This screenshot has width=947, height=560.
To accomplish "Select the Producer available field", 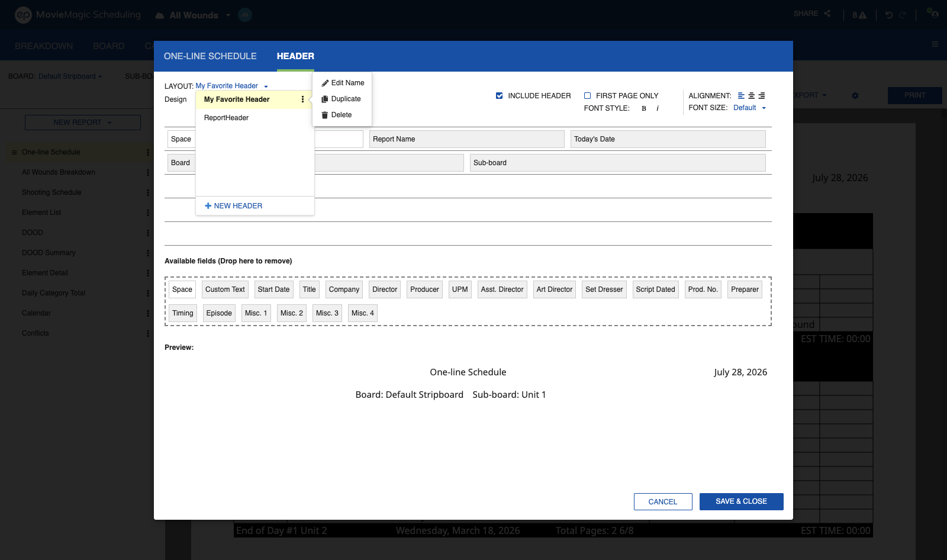I will pyautogui.click(x=424, y=289).
